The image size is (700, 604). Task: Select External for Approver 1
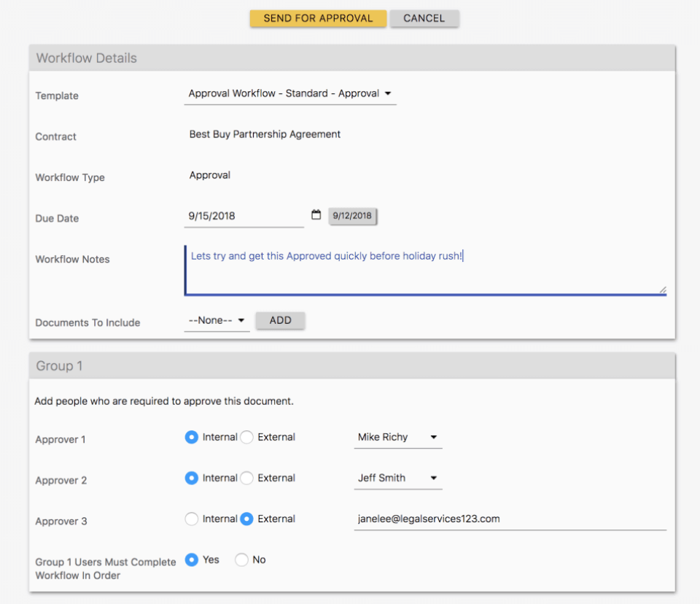(x=247, y=437)
